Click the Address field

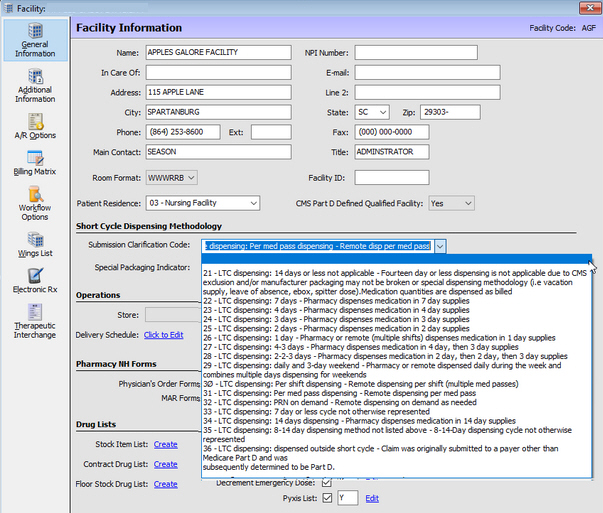(x=218, y=92)
